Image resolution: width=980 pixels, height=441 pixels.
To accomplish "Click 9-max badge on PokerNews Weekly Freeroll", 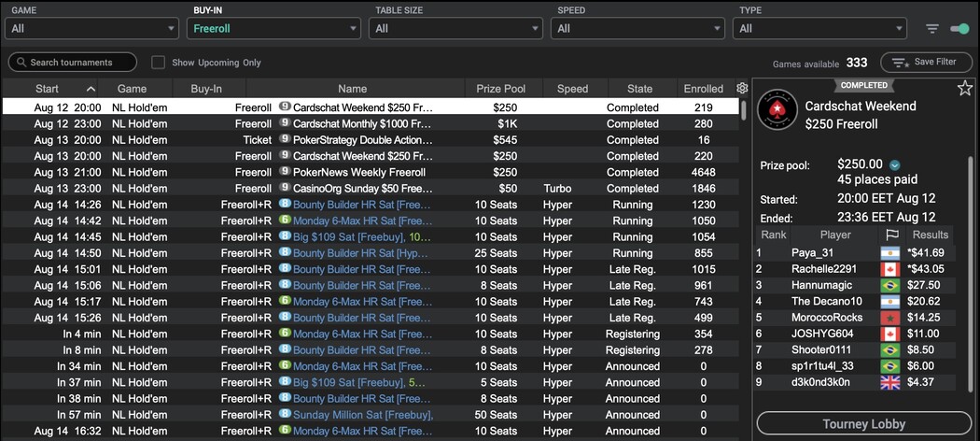I will tap(285, 172).
